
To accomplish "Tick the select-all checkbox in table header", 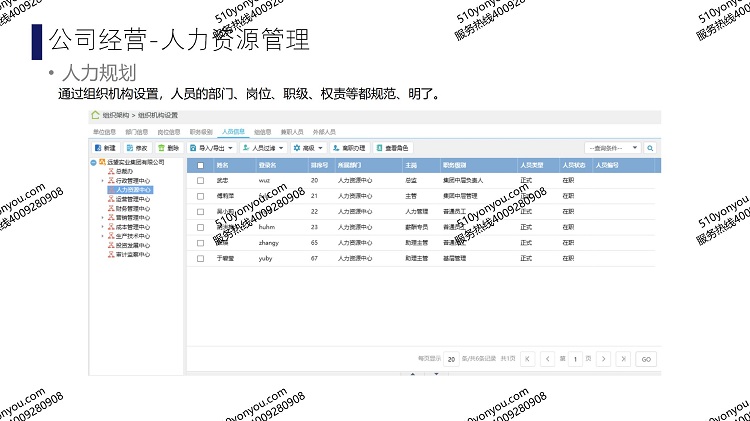I will (200, 164).
